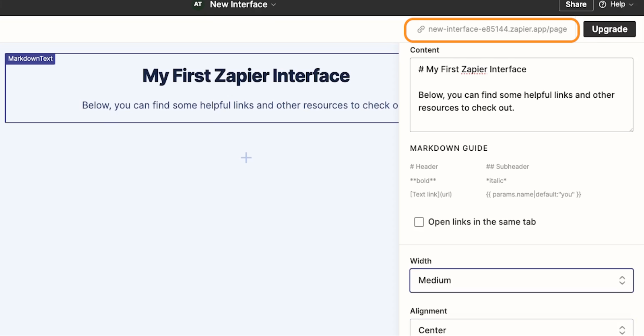This screenshot has height=336, width=644.
Task: Add a component with the plus icon
Action: coord(246,158)
